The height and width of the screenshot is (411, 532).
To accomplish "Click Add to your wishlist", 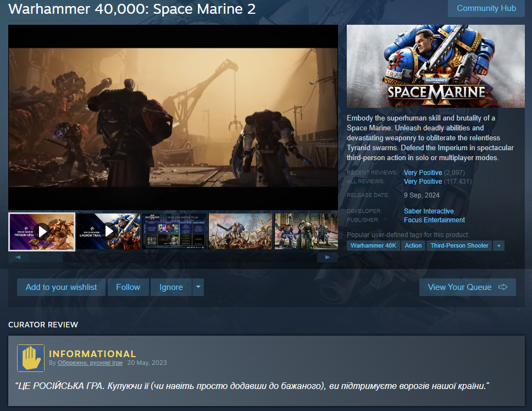I will pos(62,287).
